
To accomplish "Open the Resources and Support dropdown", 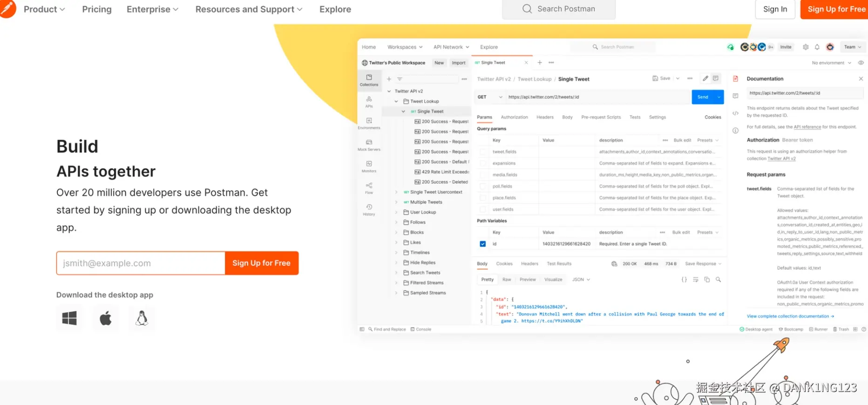I will click(249, 9).
